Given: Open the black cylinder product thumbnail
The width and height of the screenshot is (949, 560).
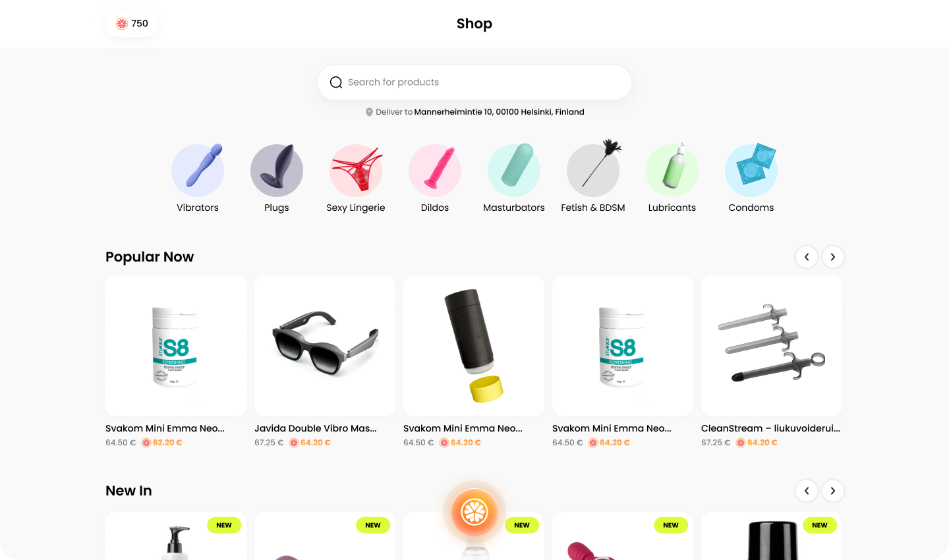Looking at the screenshot, I should pyautogui.click(x=474, y=346).
